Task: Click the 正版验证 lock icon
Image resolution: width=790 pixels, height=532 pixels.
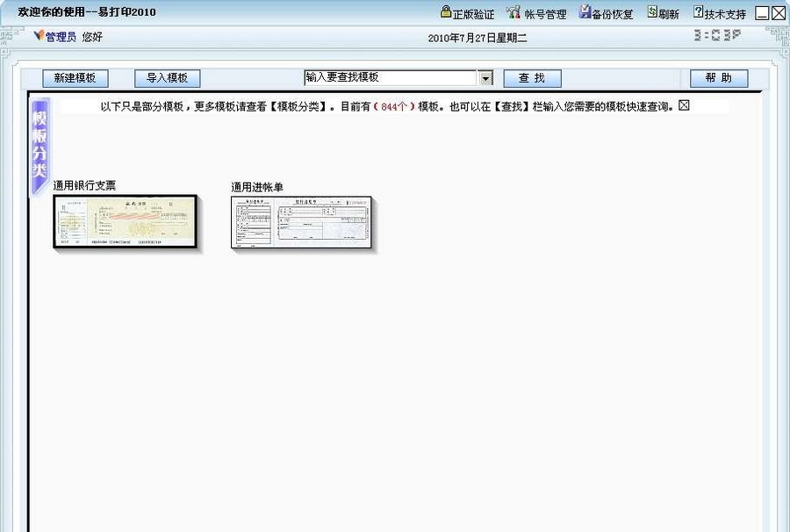Action: [445, 12]
